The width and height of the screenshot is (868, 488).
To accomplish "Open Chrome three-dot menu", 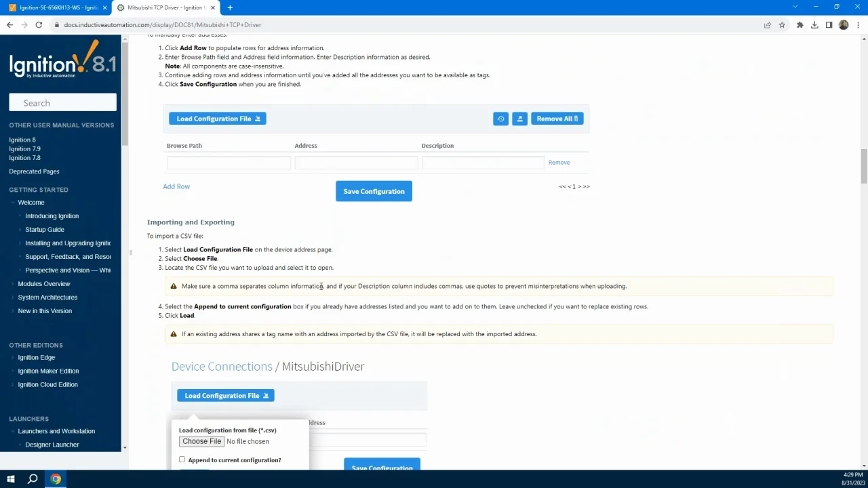I will pyautogui.click(x=858, y=25).
